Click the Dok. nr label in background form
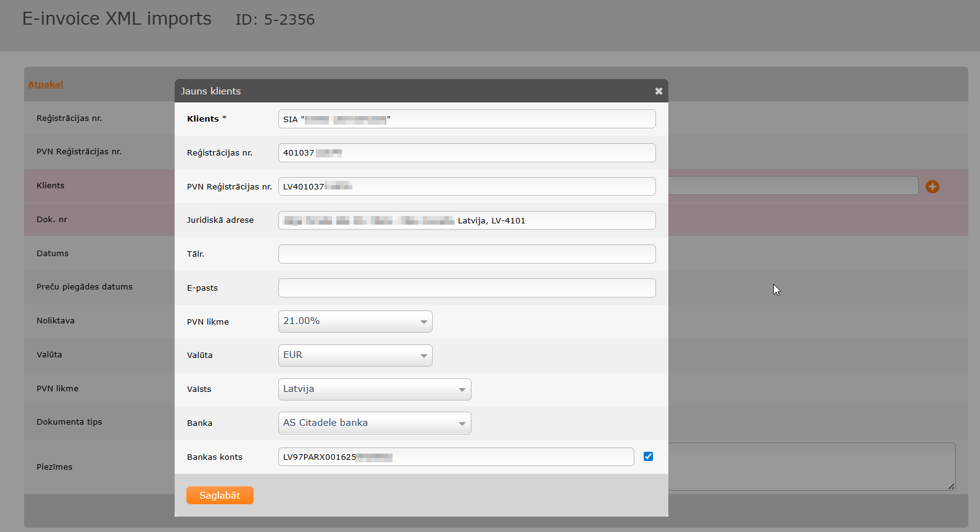The image size is (980, 532). pos(52,219)
